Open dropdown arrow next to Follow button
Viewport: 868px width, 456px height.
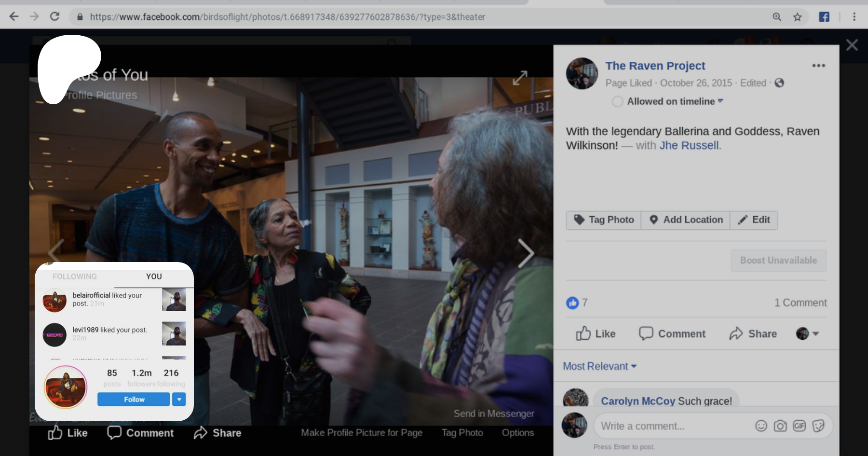pyautogui.click(x=179, y=399)
